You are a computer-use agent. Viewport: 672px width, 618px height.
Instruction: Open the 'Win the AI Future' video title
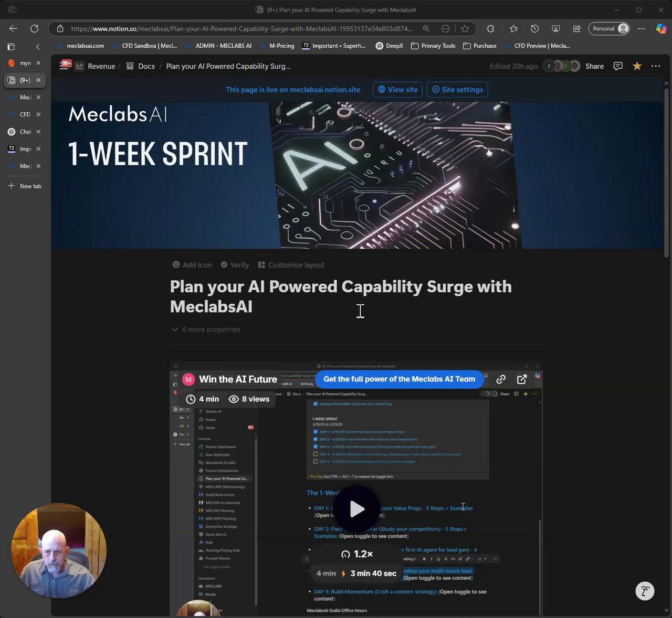(238, 379)
